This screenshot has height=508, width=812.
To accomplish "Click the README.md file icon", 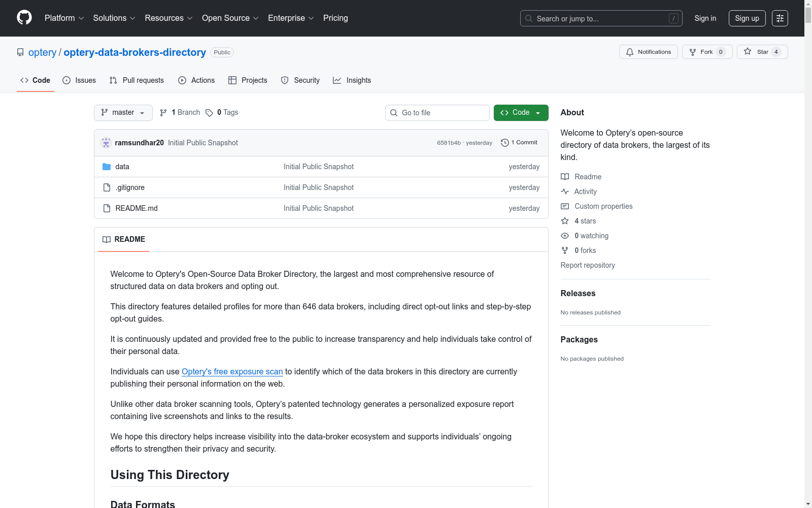I will 107,208.
